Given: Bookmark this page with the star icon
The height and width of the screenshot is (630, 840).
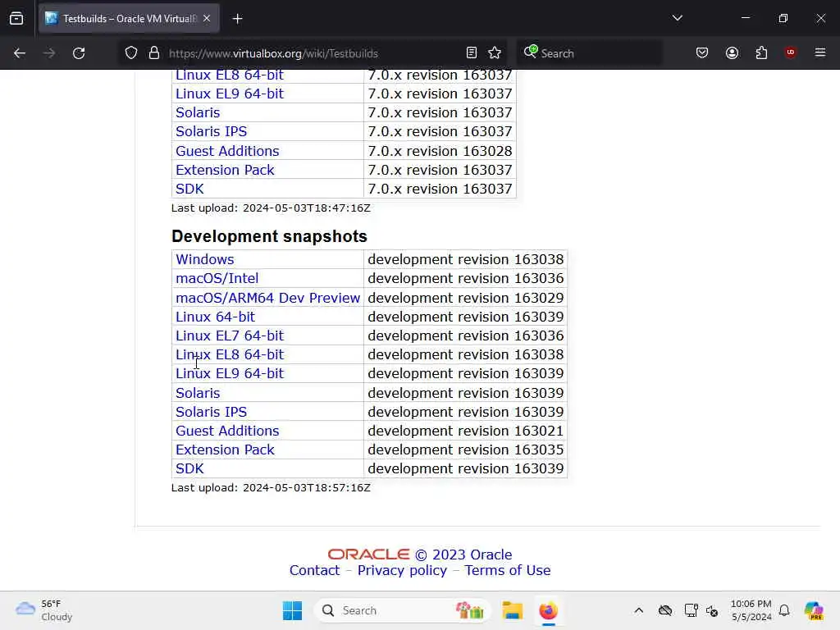Looking at the screenshot, I should click(x=495, y=53).
